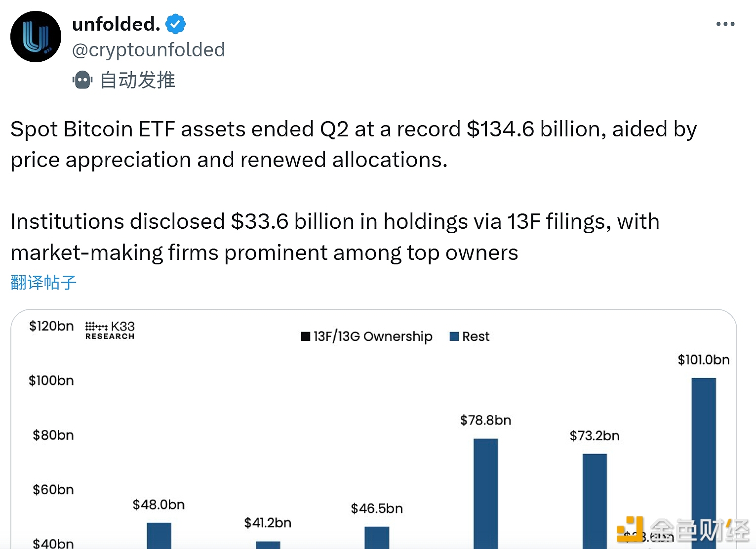Click the blue verified badge
The width and height of the screenshot is (756, 549).
(x=175, y=24)
